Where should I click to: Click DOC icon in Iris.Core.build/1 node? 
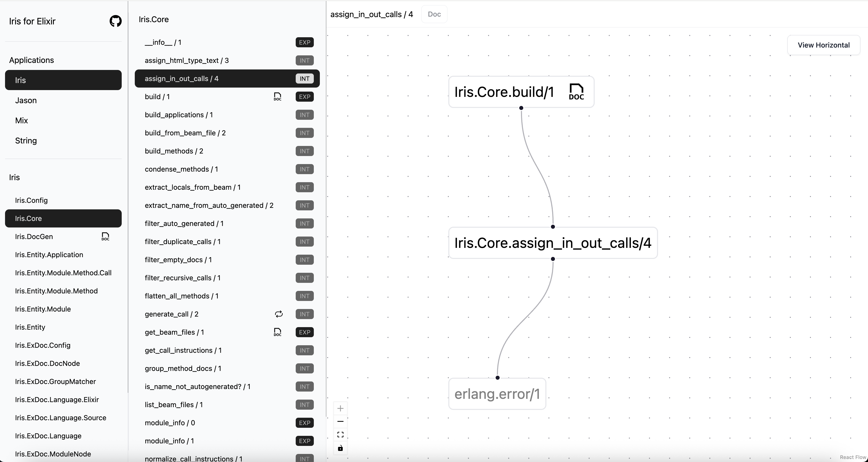[x=576, y=92]
